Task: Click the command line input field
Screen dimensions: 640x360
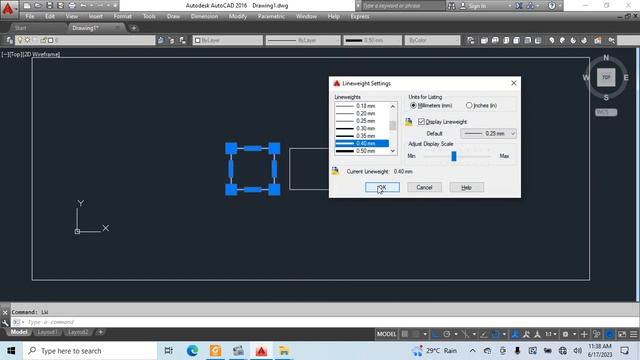Action: coord(325,322)
